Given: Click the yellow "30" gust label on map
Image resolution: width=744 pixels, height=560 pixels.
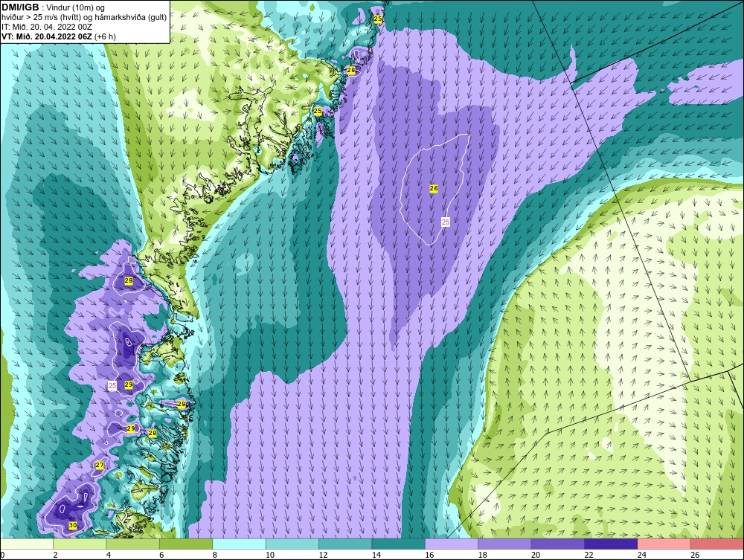Looking at the screenshot, I should [x=73, y=525].
